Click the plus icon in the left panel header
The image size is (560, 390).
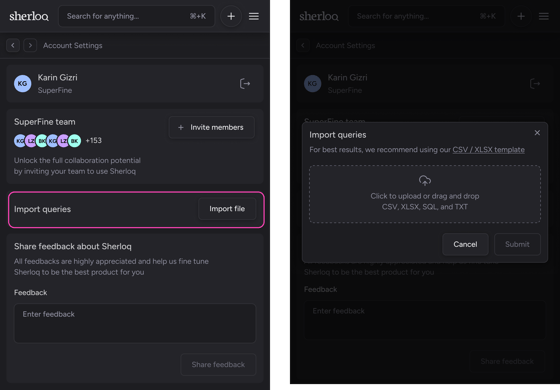[x=231, y=16]
